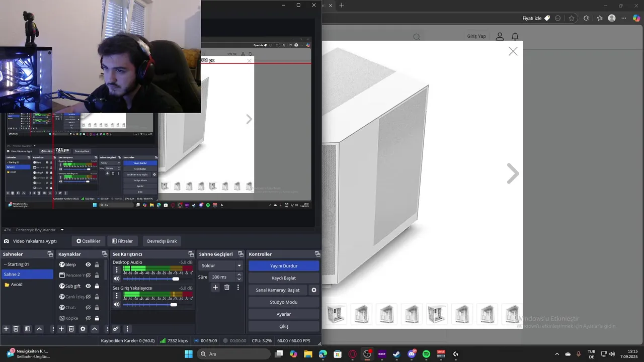Increase the transition duration with up arrow
This screenshot has height=362, width=644.
(239, 275)
